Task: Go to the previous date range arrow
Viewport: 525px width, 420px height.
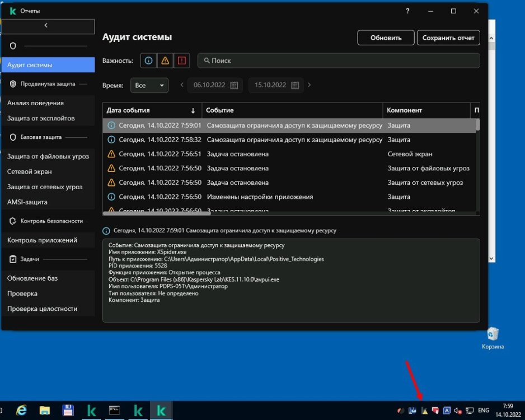Action: (x=182, y=85)
